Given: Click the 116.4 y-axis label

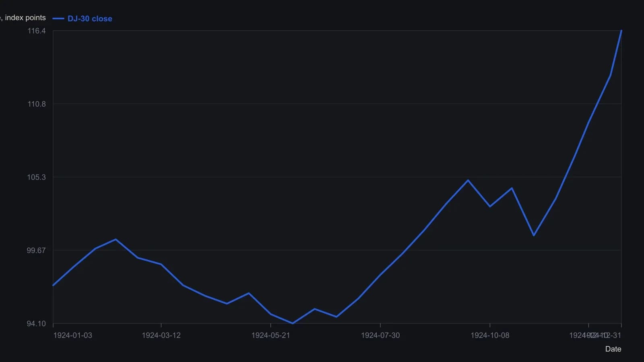Looking at the screenshot, I should tap(37, 31).
